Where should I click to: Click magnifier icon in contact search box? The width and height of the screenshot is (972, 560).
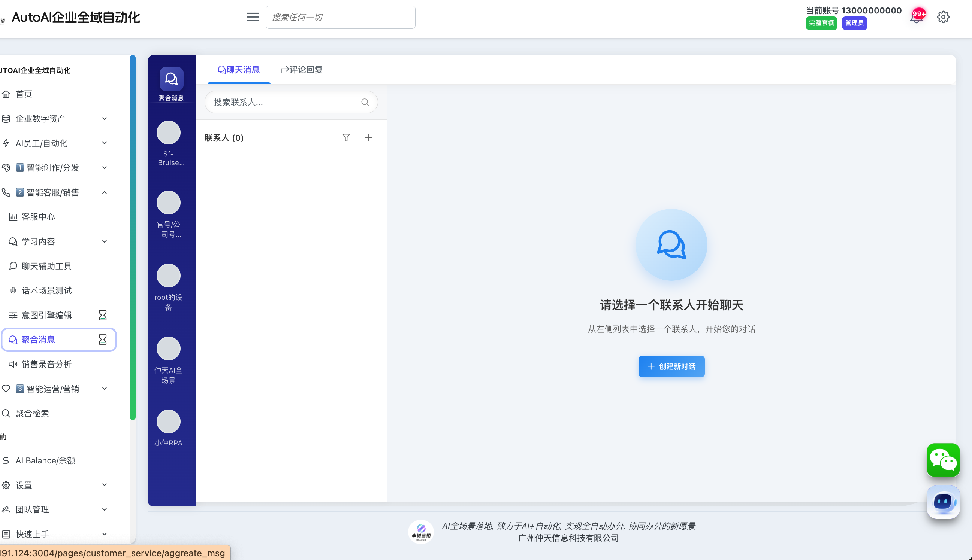365,102
